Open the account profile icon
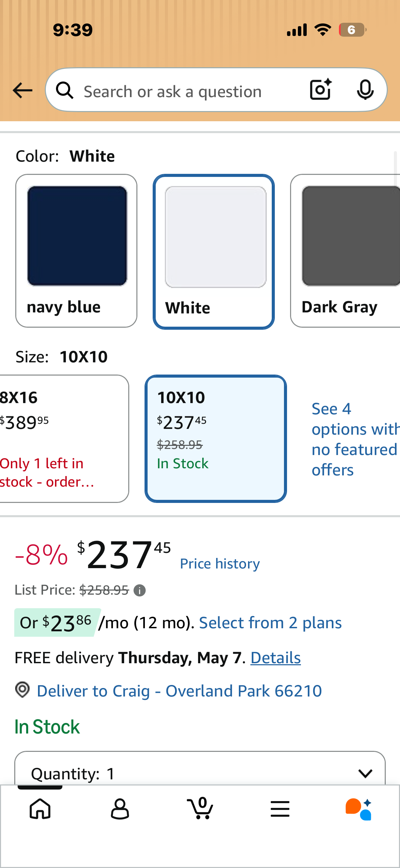The image size is (400, 868). click(120, 809)
